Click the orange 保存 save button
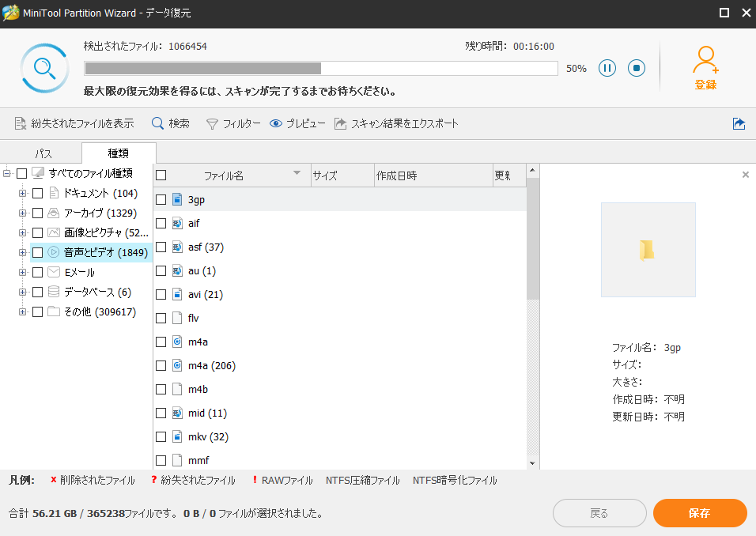The image size is (756, 536). coord(700,513)
